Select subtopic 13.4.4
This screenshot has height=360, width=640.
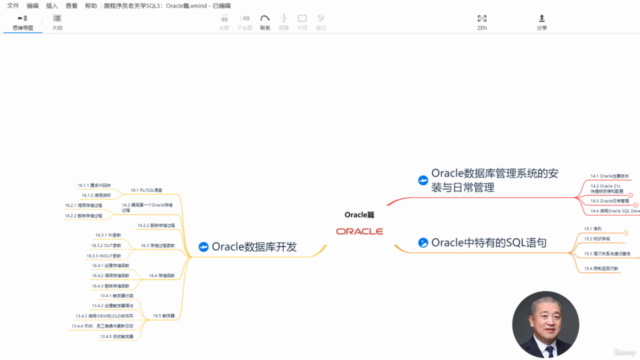pos(102,326)
